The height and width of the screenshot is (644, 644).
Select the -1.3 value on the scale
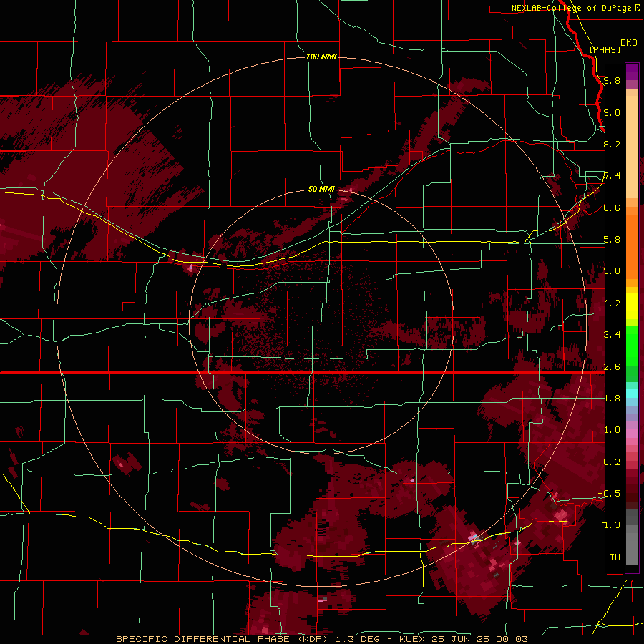(610, 525)
